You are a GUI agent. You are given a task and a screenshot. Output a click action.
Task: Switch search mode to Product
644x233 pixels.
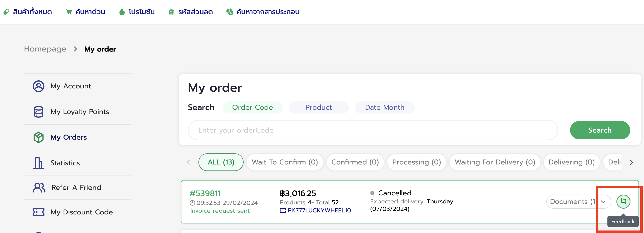(x=318, y=107)
